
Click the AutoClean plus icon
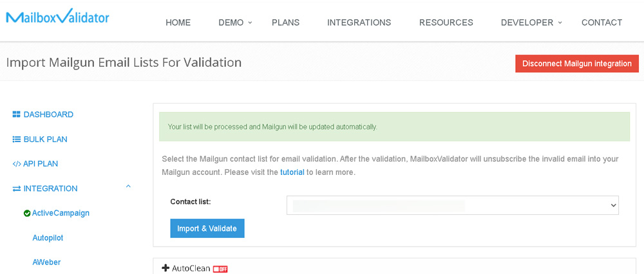[166, 268]
